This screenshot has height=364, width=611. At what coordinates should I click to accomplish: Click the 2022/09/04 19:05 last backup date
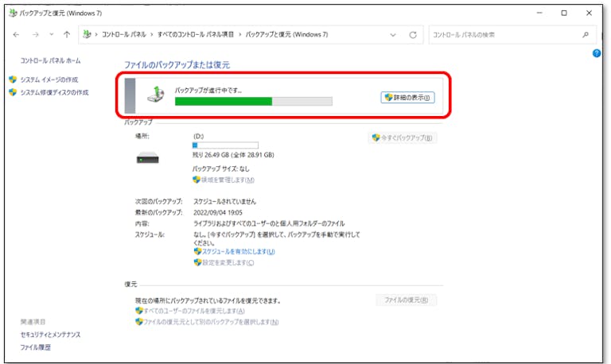(x=217, y=212)
